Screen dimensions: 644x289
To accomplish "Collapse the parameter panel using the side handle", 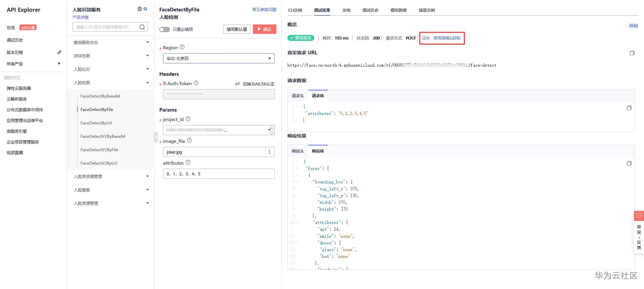I will [156, 137].
